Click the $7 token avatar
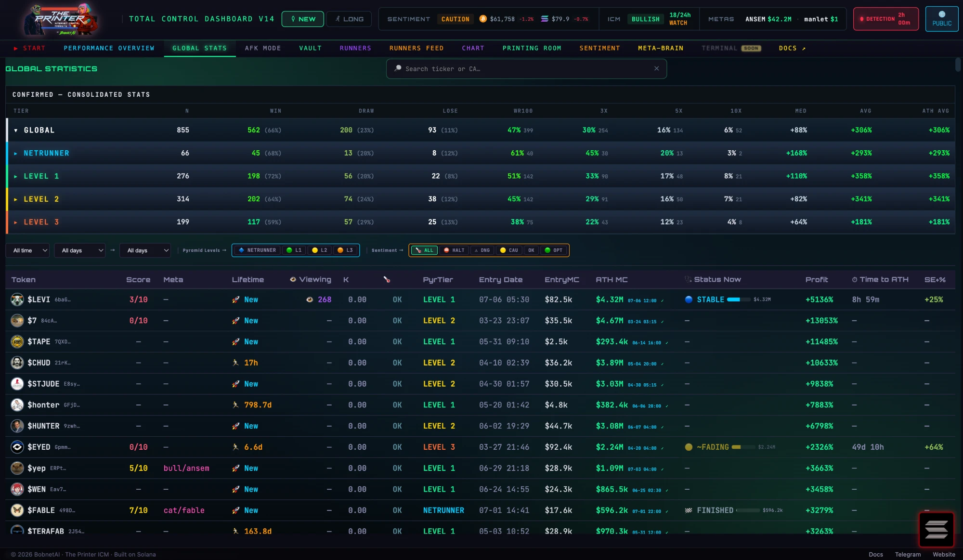This screenshot has width=963, height=560. pyautogui.click(x=17, y=320)
